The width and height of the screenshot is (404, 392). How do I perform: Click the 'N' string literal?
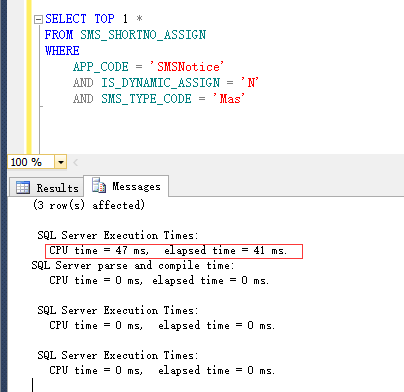(x=250, y=82)
